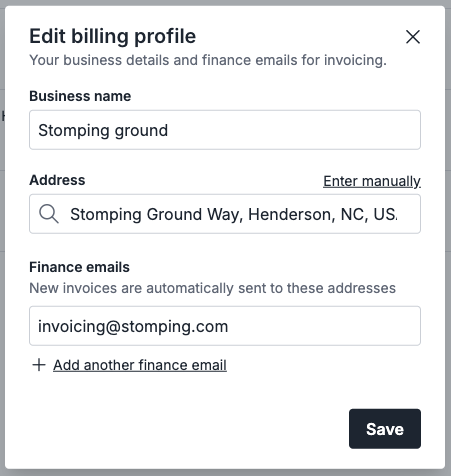Click the 'New invoices are automatically sent' helper text

(x=212, y=288)
